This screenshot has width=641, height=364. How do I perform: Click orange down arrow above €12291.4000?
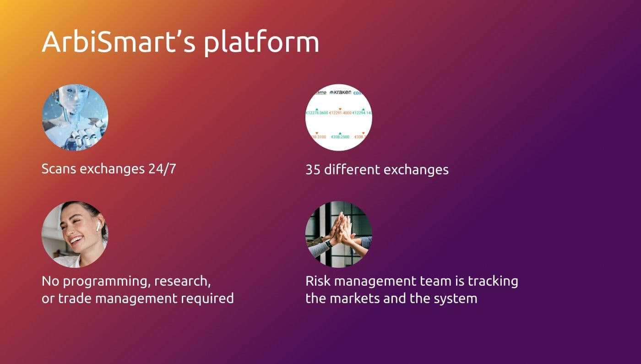(x=340, y=109)
